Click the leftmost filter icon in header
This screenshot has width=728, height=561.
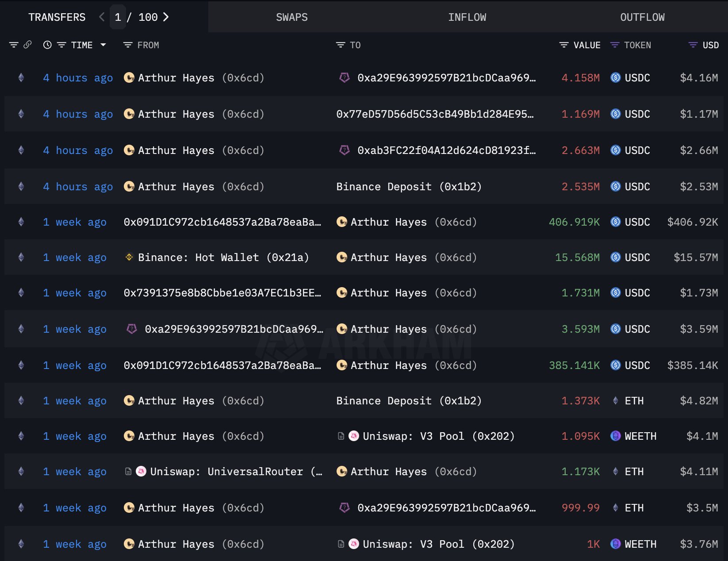[x=14, y=45]
